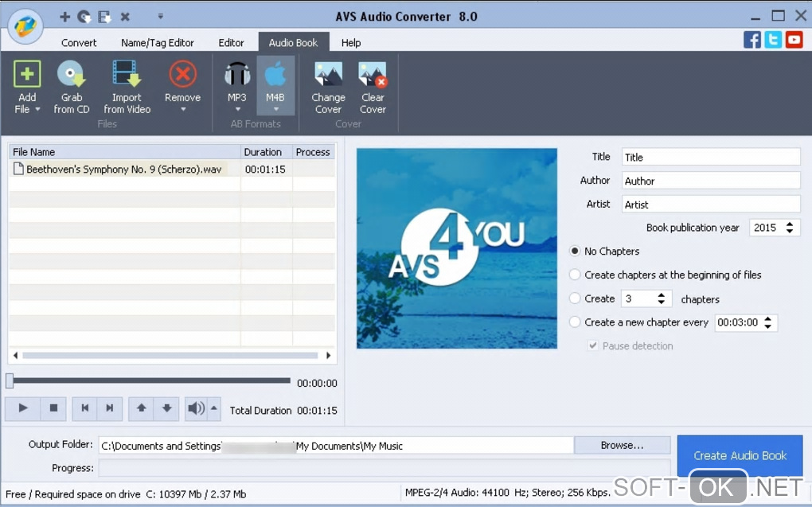Screen dimensions: 812x507
Task: Click the Stop playback button
Action: coord(53,408)
